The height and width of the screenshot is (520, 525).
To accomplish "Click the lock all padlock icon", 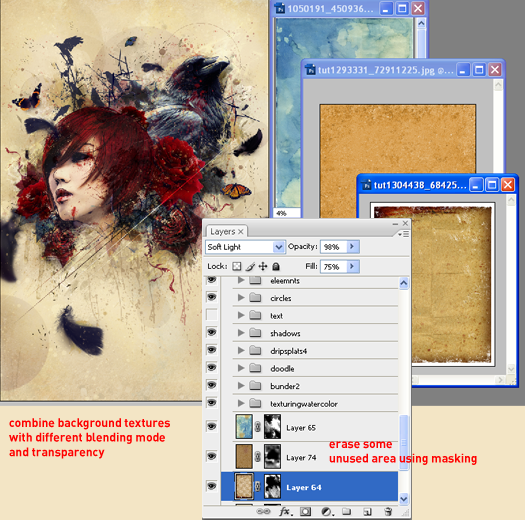I will point(276,267).
